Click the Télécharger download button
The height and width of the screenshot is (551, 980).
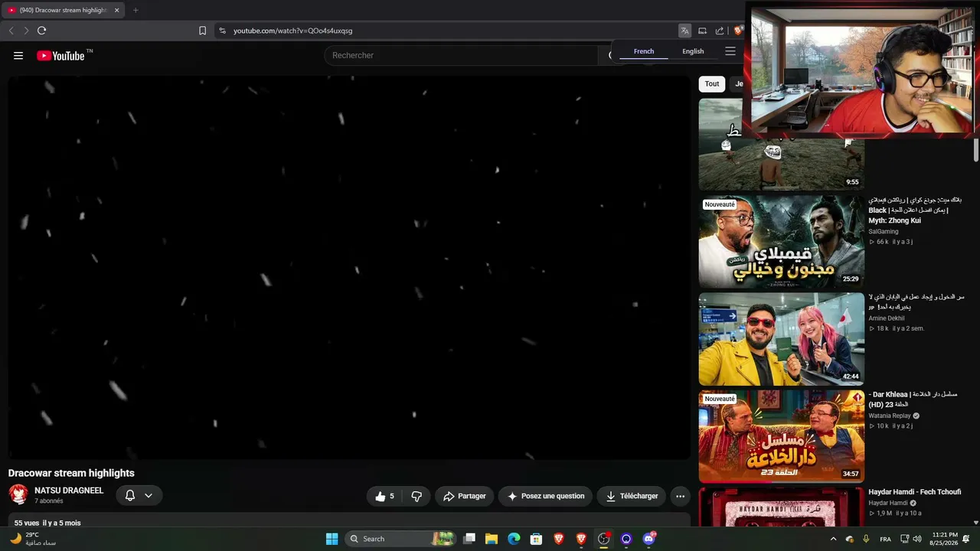coord(632,496)
